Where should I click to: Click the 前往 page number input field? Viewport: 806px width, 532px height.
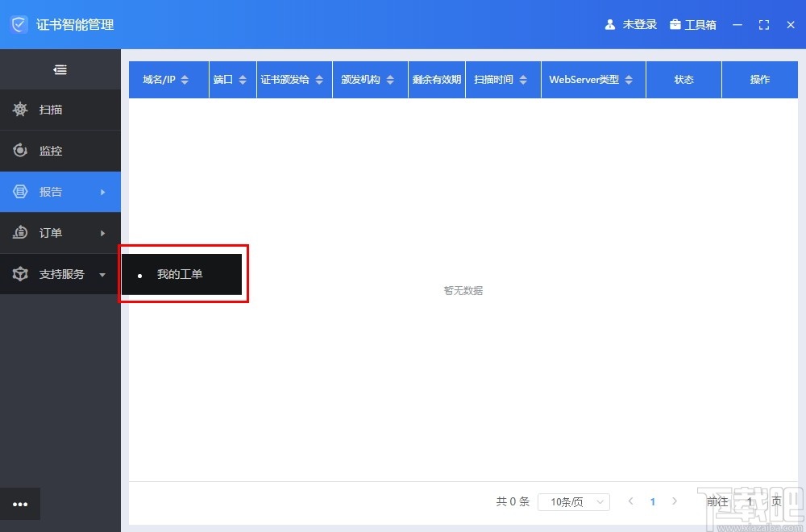(x=749, y=501)
